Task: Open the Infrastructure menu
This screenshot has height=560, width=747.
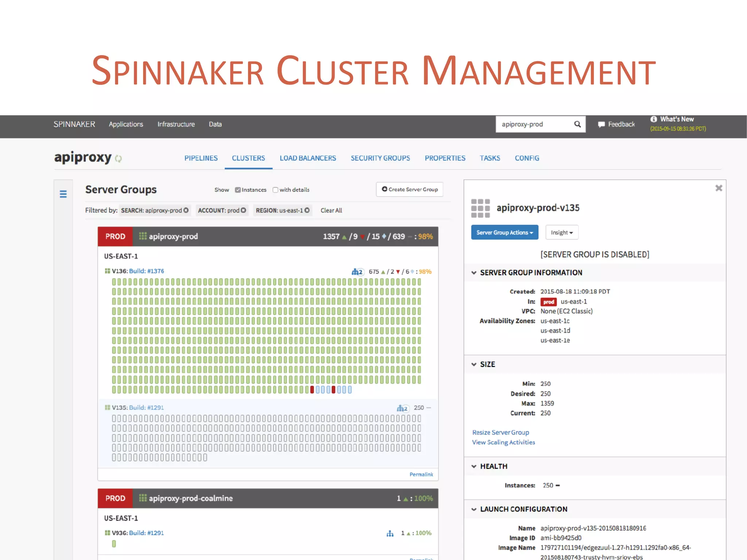Action: point(176,124)
